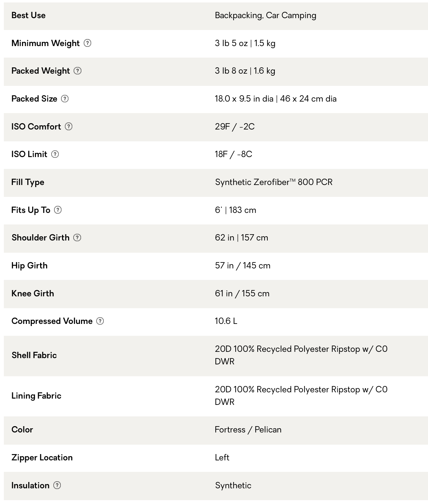Open the Shoulder Girth question mark icon
The image size is (428, 504).
tap(77, 238)
